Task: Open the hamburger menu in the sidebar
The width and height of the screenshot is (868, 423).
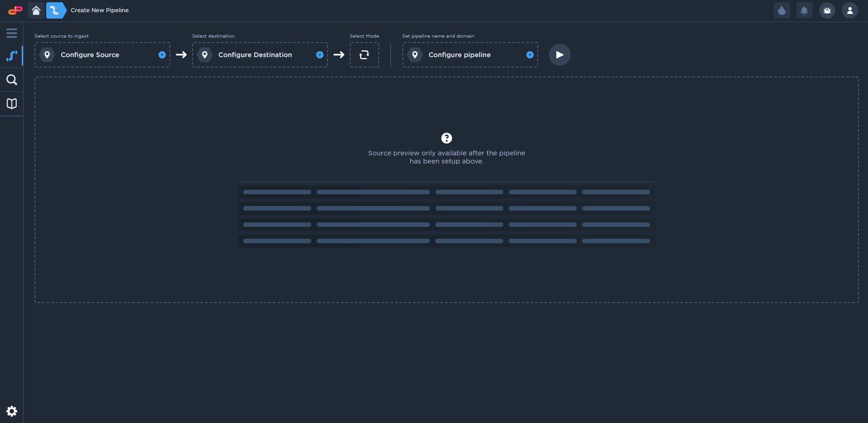Action: [x=12, y=33]
